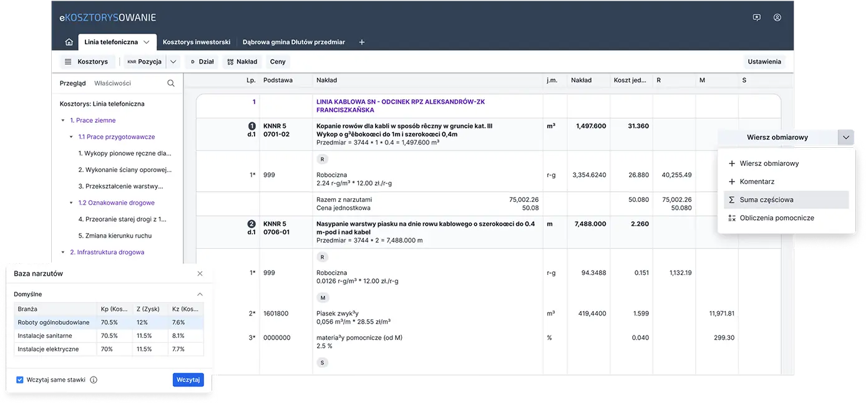
Task: Click Kosztorys: Linia telefoniczna root label
Action: (x=102, y=104)
